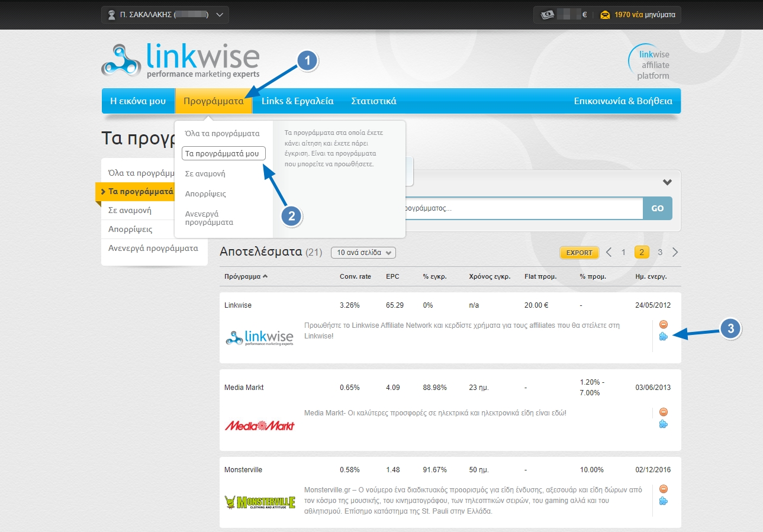Click the orange remove icon in Linkwise row
The image size is (763, 532).
(x=663, y=324)
